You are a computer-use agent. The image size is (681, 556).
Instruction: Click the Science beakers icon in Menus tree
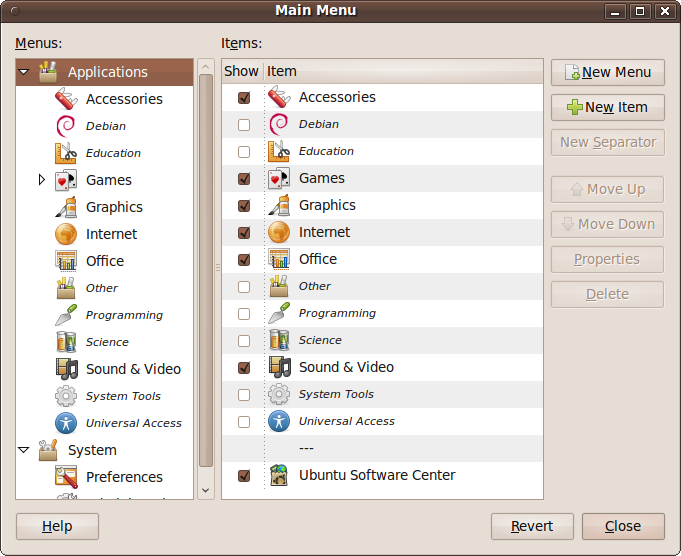pos(66,342)
